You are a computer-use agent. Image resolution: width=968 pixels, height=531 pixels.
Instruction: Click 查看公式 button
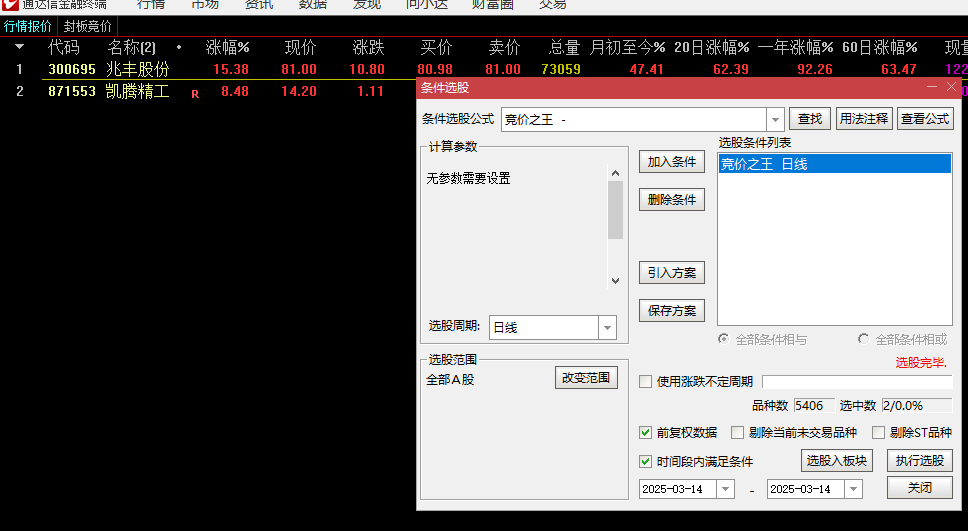tap(925, 119)
